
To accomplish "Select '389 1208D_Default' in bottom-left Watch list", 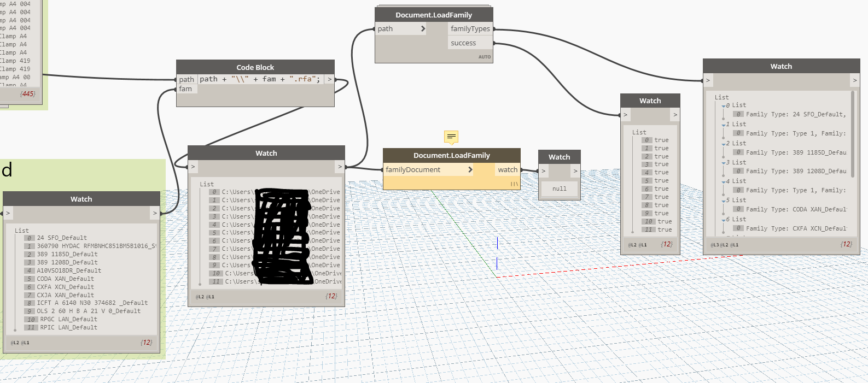I will pyautogui.click(x=67, y=262).
